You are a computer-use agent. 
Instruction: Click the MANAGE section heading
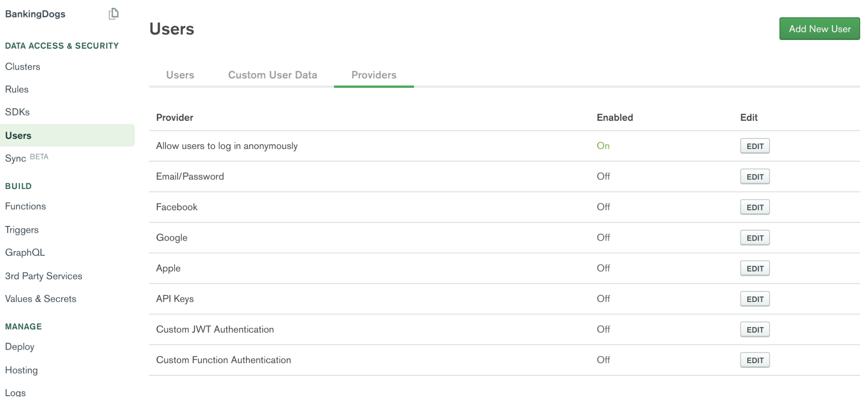[23, 326]
